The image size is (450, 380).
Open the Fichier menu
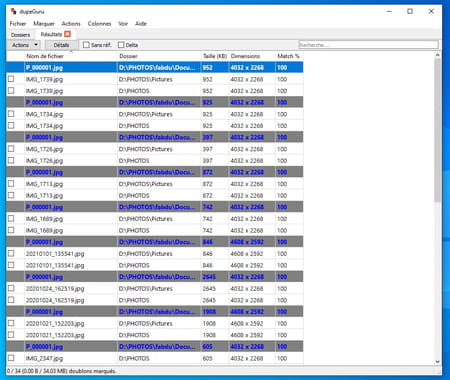tap(18, 24)
